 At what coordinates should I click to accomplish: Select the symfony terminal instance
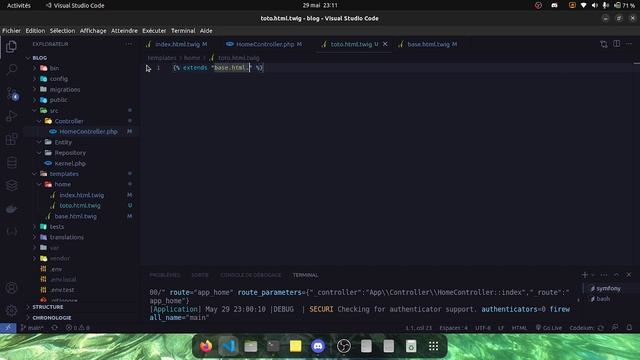(x=608, y=288)
